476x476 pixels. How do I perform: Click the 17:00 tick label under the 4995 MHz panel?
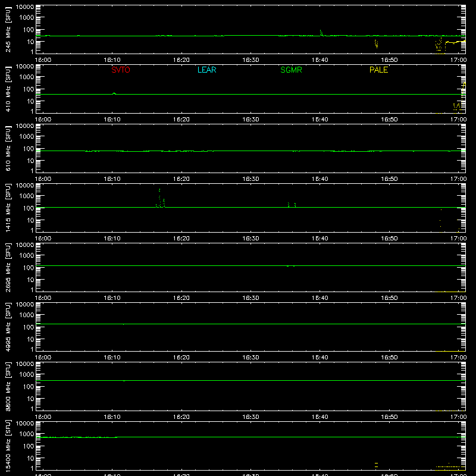458,358
